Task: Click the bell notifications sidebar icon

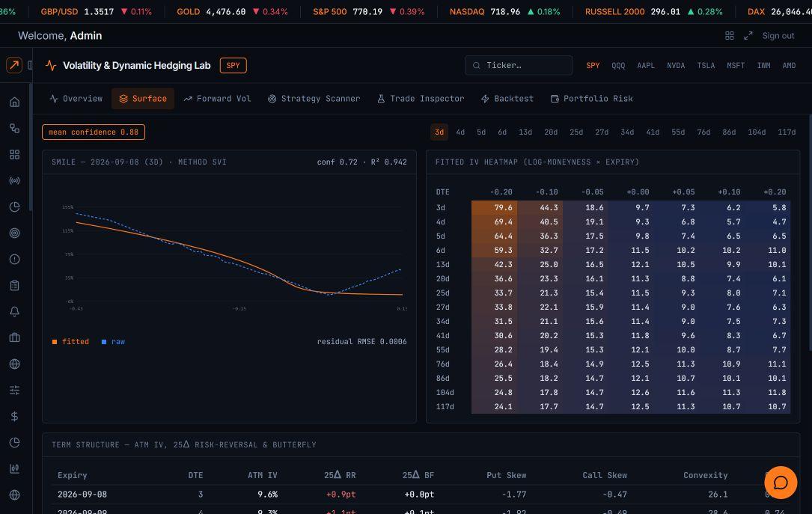Action: coord(14,311)
